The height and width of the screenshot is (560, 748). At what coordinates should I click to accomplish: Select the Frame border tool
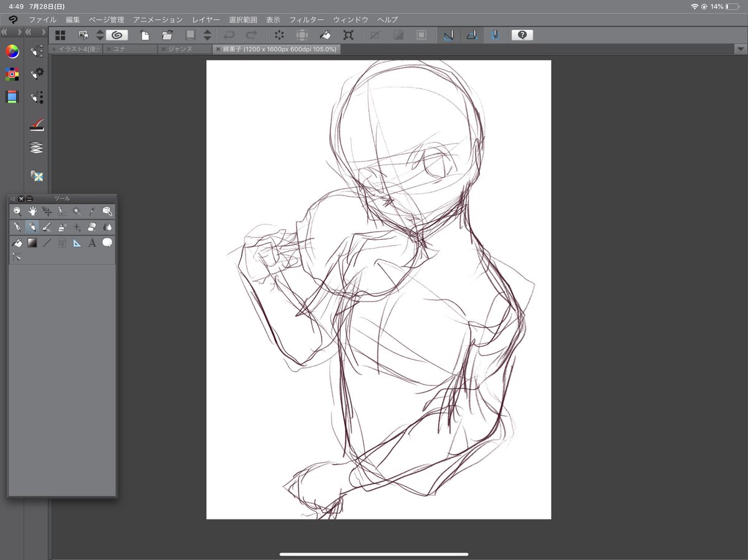point(62,243)
